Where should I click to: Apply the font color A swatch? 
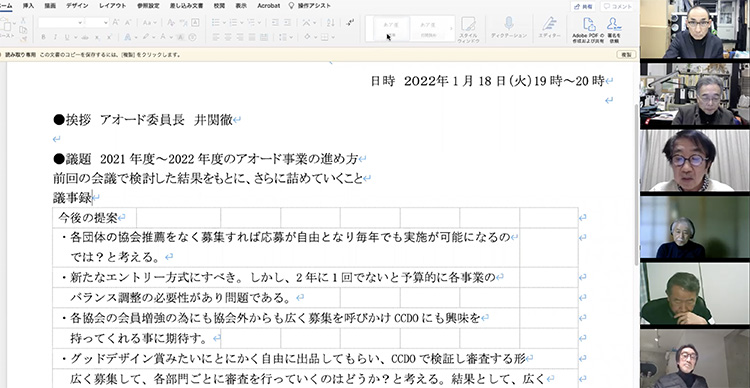(x=163, y=37)
